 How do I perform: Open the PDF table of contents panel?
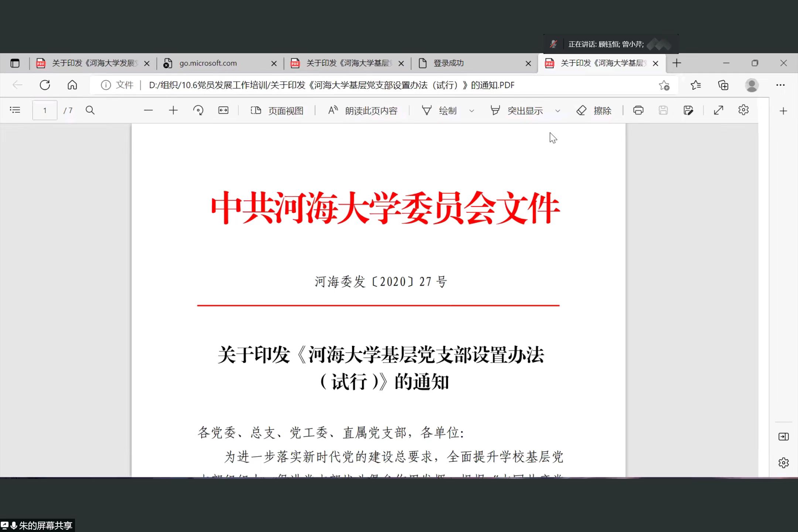click(15, 110)
